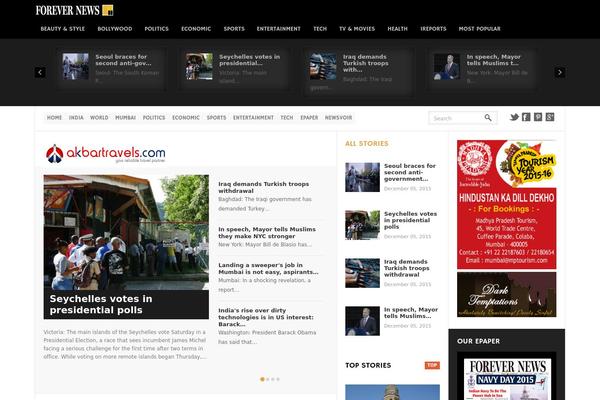This screenshot has width=600, height=400.
Task: Click the All Stories heading
Action: (x=367, y=144)
